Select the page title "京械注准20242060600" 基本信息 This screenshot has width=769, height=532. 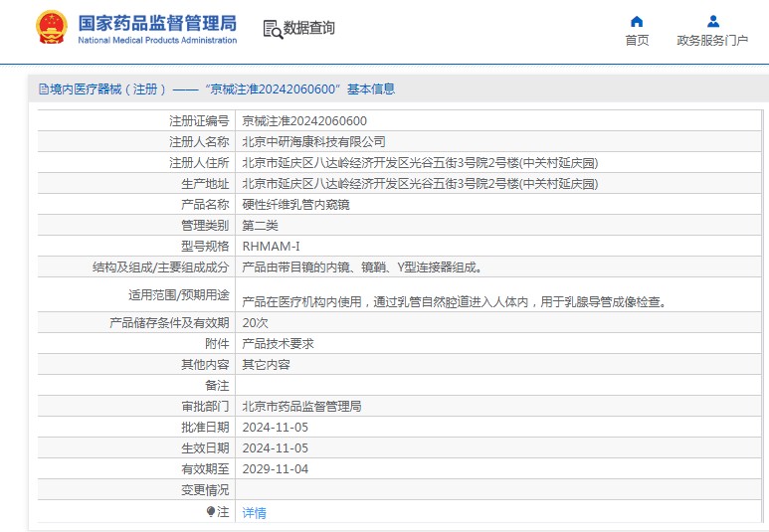300,89
